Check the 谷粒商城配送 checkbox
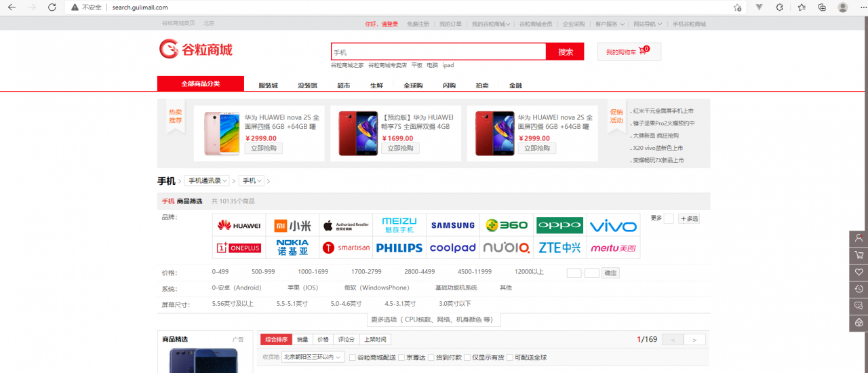The width and height of the screenshot is (868, 373). tap(352, 357)
